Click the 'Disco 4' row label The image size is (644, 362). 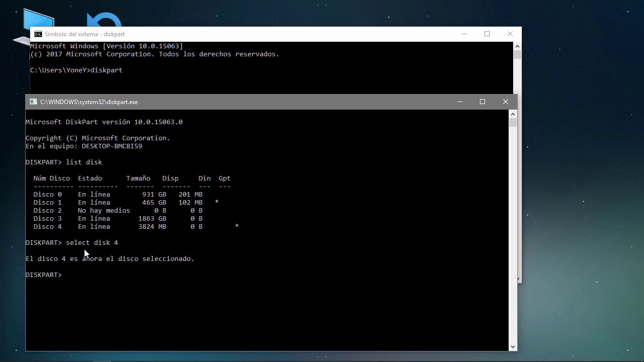point(48,227)
